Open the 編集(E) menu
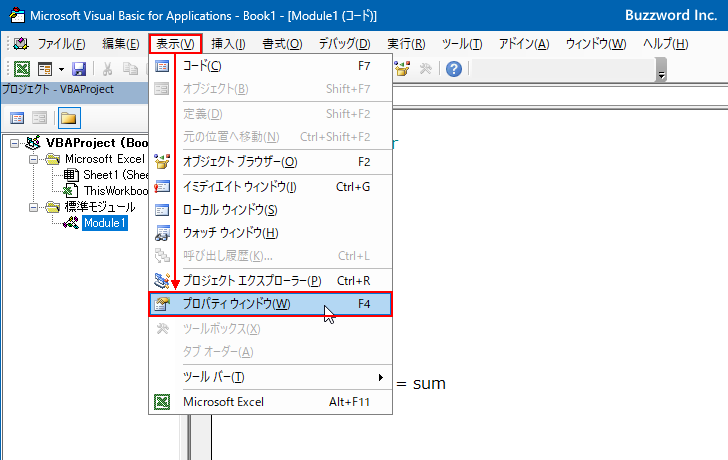The height and width of the screenshot is (460, 728). pyautogui.click(x=121, y=44)
